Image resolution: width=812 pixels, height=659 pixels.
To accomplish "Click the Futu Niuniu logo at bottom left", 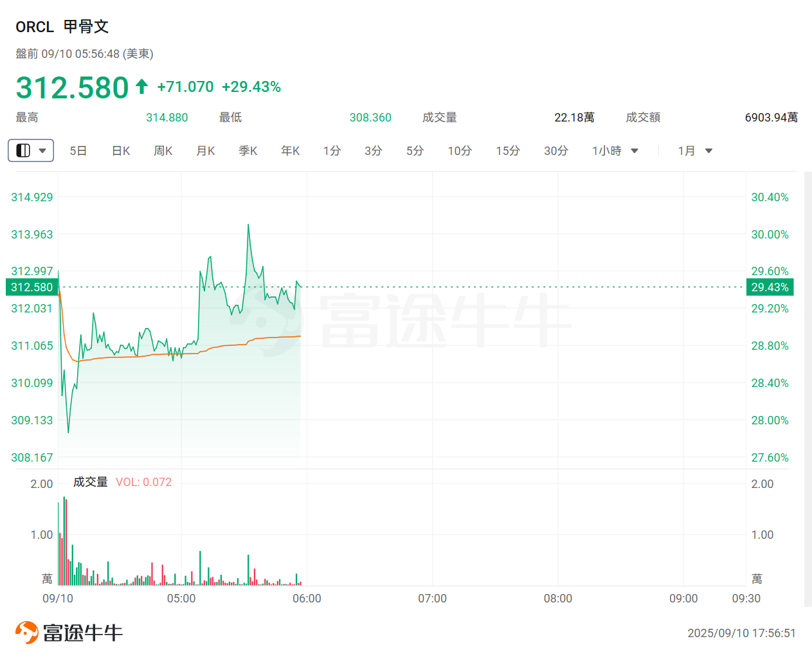I will 68,632.
